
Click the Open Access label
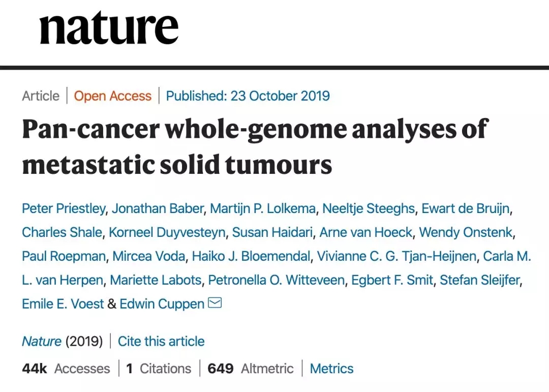(x=113, y=96)
